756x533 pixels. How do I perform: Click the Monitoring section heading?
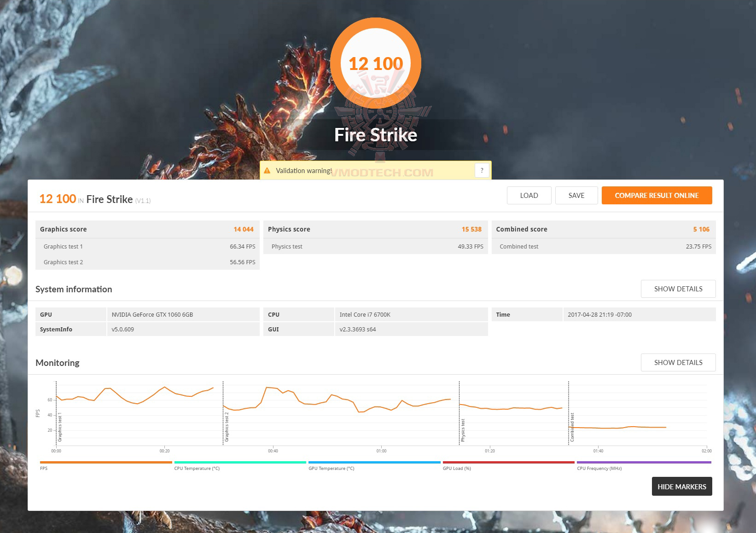point(58,363)
